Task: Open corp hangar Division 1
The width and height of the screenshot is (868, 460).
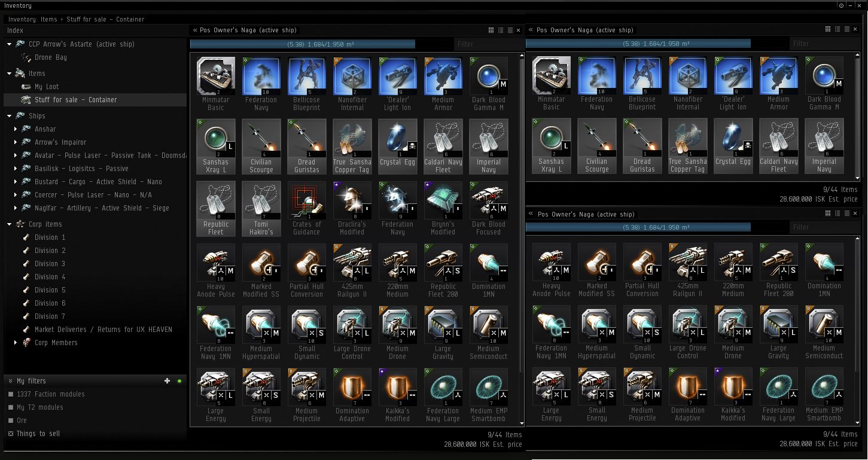Action: click(50, 237)
